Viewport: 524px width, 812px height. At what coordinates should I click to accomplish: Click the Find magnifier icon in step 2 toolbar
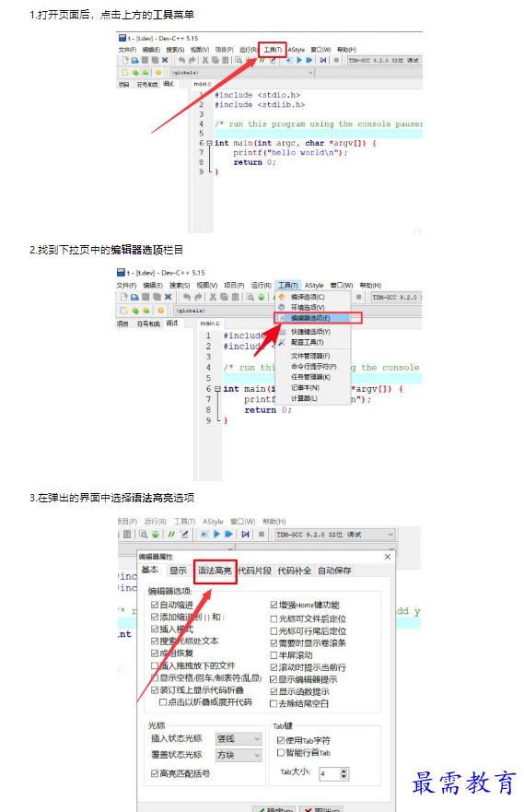click(250, 297)
